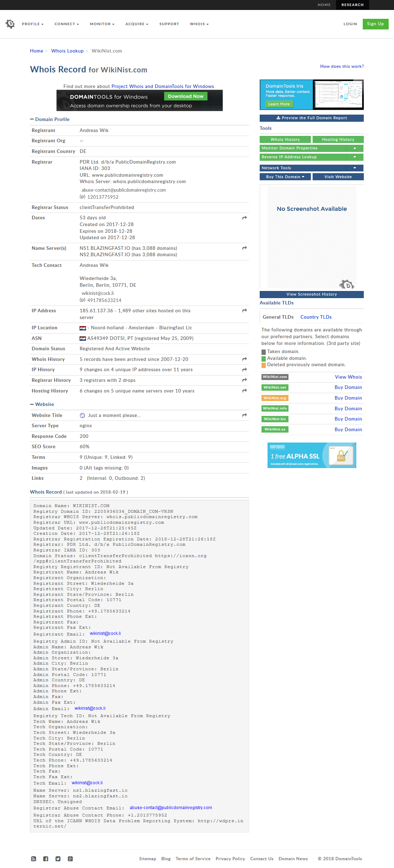Screen dimensions: 394x868
Task: Switch to the Country TLDs tab
Action: click(x=316, y=317)
